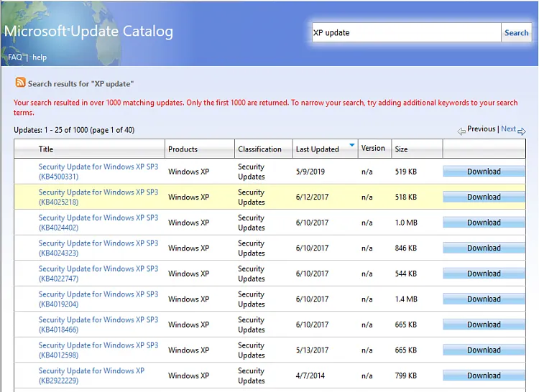Click the 544 KB size cell
This screenshot has width=539, height=392.
pos(405,274)
